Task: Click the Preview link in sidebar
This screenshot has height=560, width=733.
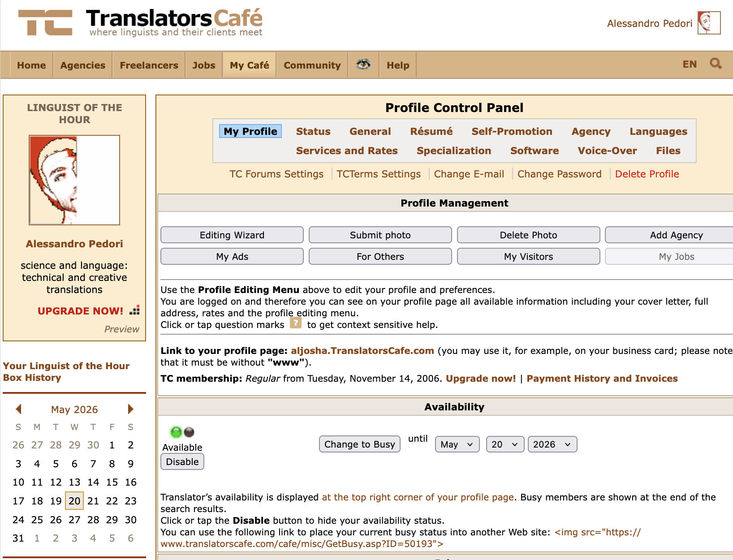Action: click(x=122, y=329)
